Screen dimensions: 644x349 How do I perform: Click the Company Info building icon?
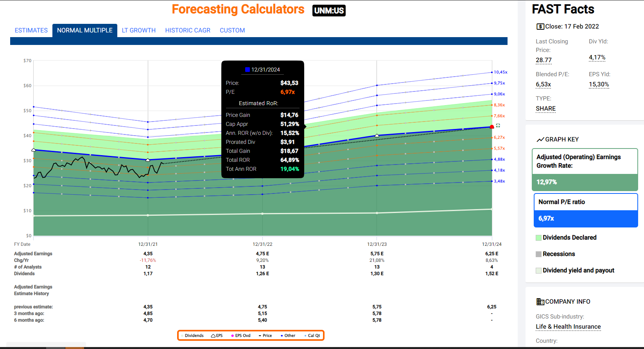tap(540, 302)
